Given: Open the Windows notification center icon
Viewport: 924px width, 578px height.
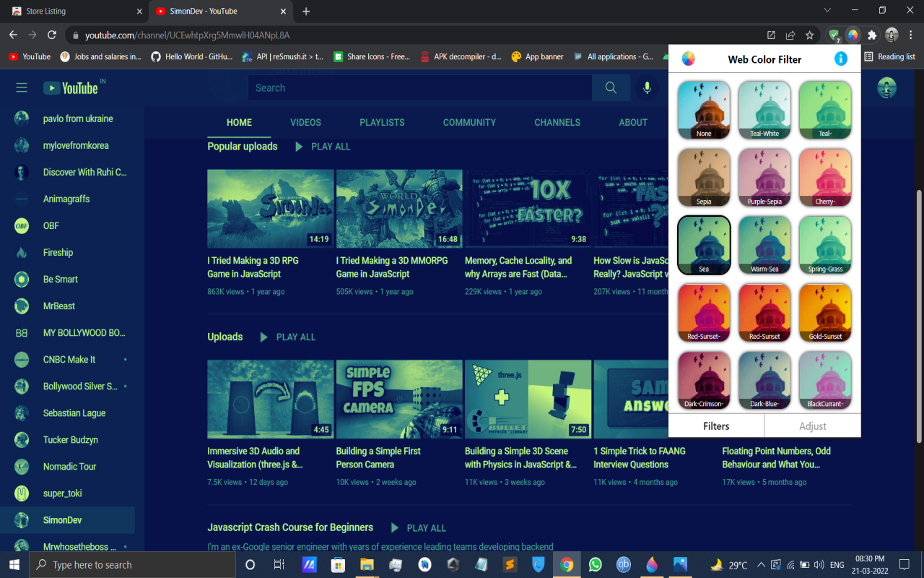Looking at the screenshot, I should [905, 564].
